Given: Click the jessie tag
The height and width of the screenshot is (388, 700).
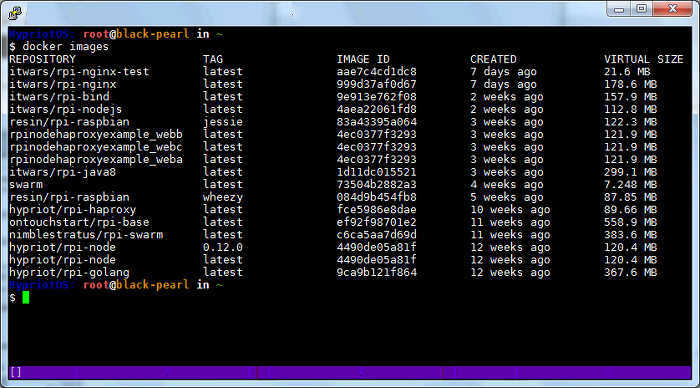Looking at the screenshot, I should (223, 122).
